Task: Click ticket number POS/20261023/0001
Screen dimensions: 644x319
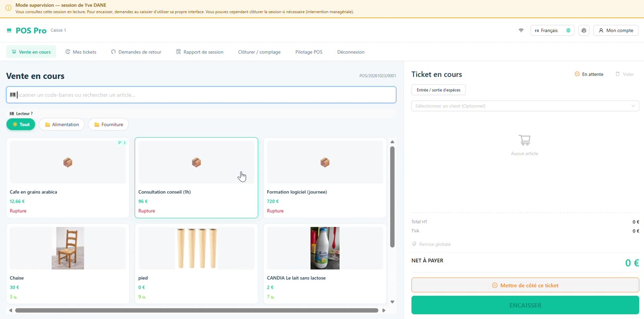Action: coord(378,76)
